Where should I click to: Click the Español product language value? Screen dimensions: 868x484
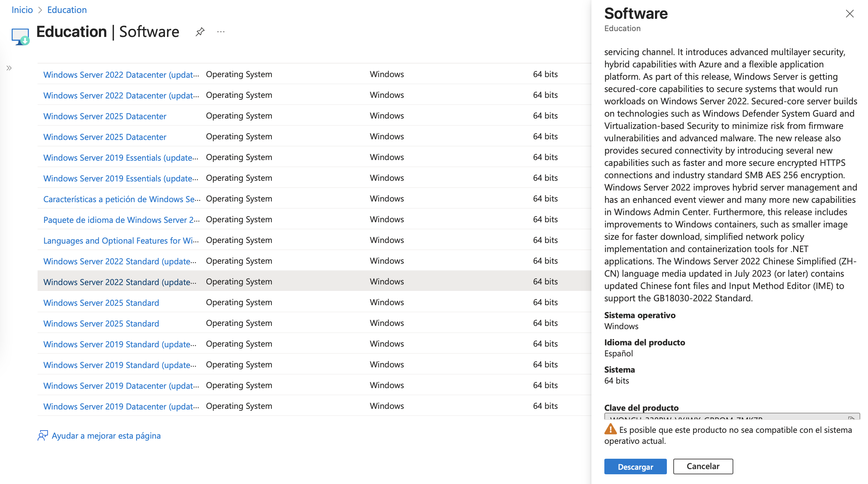pos(618,353)
